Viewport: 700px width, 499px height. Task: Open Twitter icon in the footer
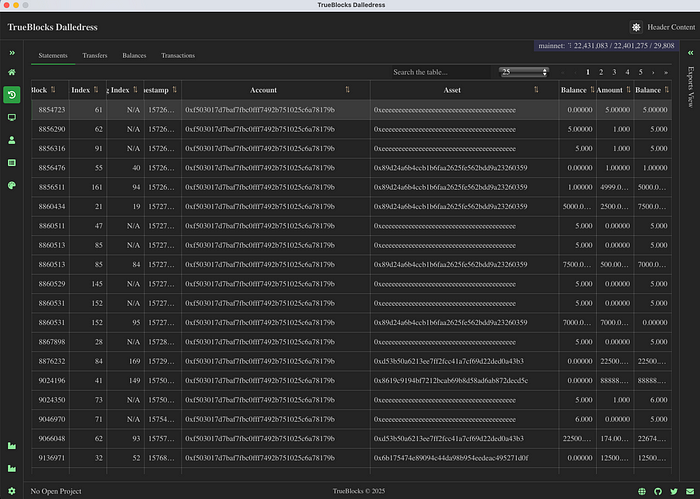672,491
